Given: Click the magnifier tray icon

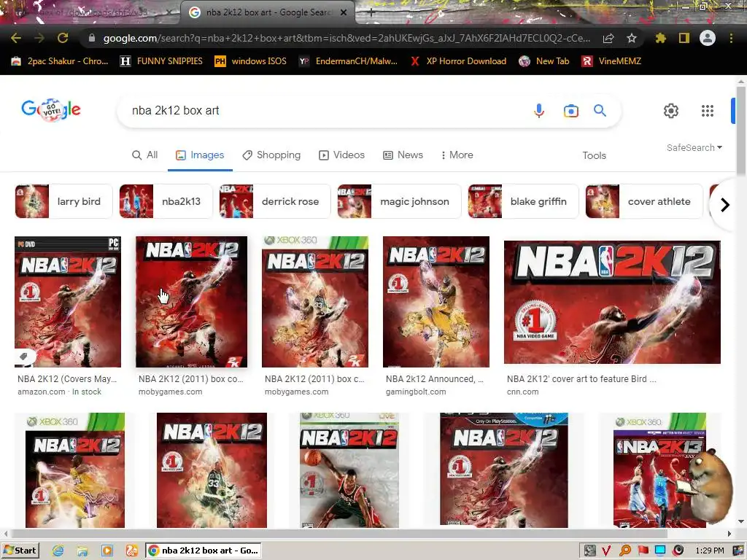Looking at the screenshot, I should point(625,551).
